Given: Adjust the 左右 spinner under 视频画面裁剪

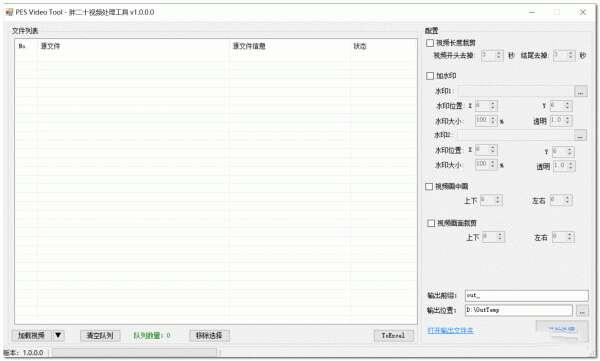Looking at the screenshot, I should click(x=563, y=237).
